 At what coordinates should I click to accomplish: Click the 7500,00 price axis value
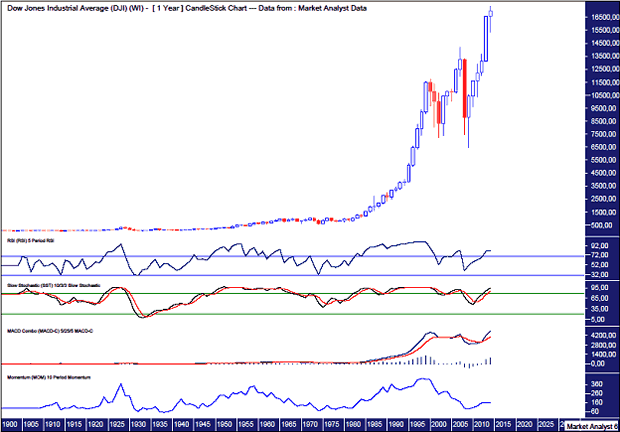(605, 134)
